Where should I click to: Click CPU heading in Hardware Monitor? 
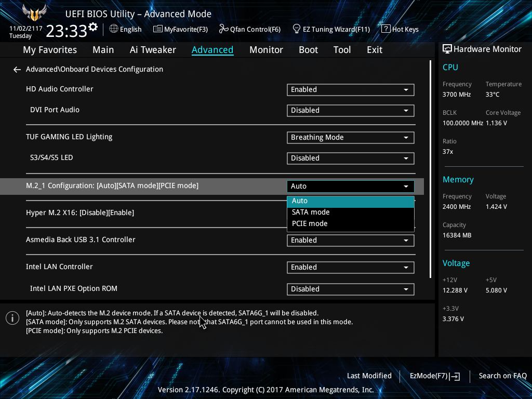450,67
